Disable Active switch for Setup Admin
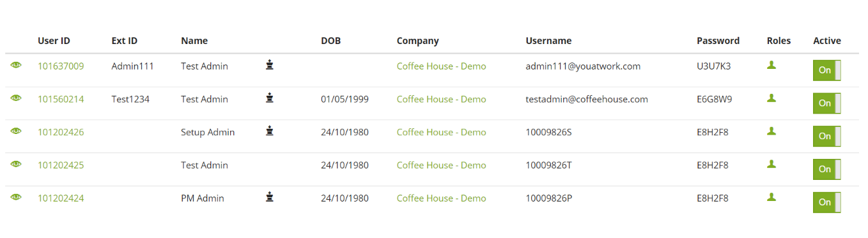The height and width of the screenshot is (238, 868). pos(826,136)
